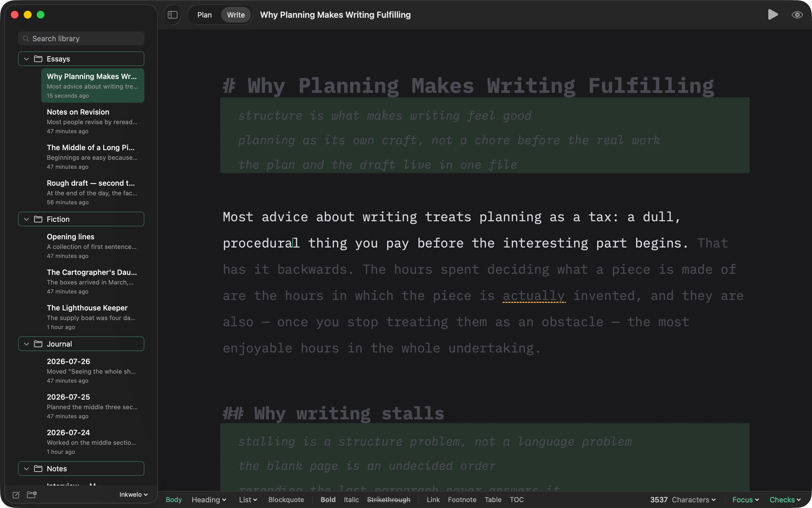This screenshot has width=812, height=508.
Task: Open Notes on Revision document
Action: point(92,121)
